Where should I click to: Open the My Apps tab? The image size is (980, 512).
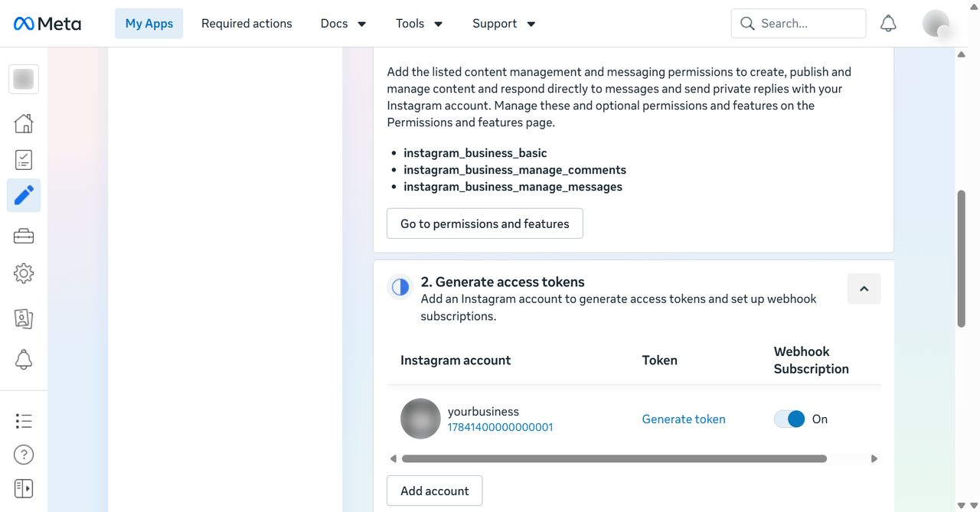coord(149,24)
